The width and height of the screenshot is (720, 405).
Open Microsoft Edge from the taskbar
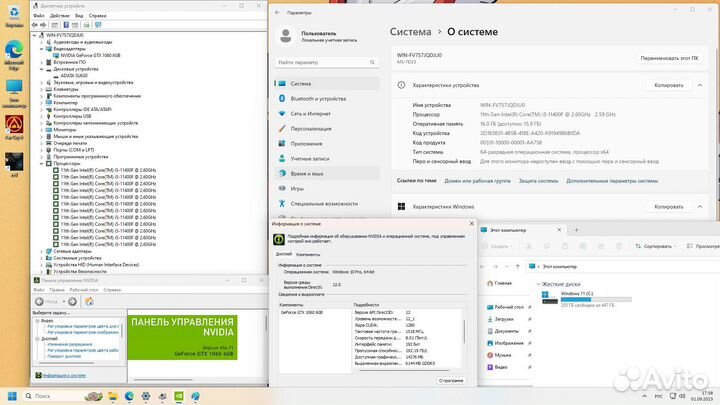pos(129,396)
